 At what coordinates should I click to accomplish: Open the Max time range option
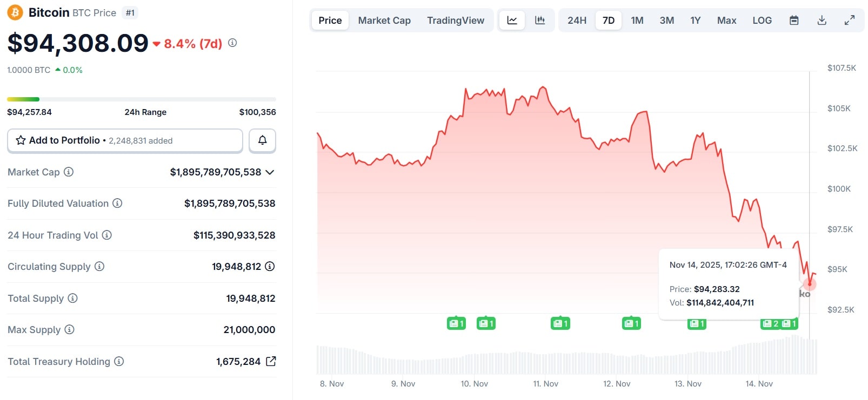(x=726, y=21)
